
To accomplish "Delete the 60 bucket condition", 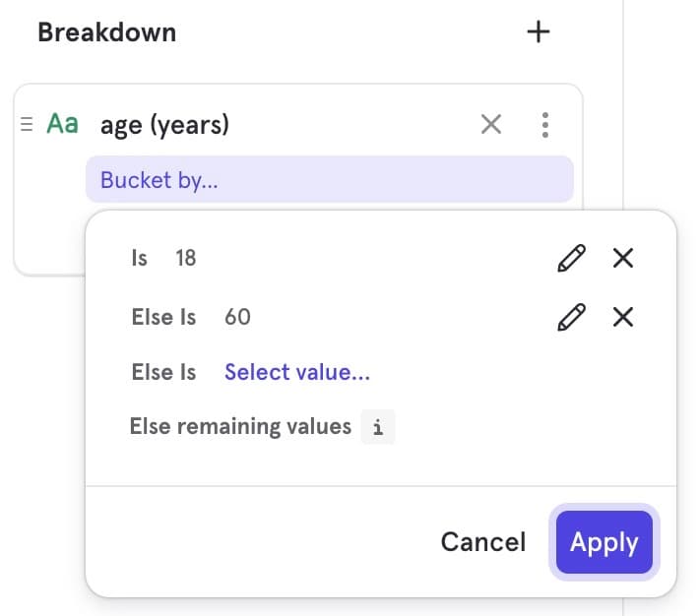I will (x=623, y=317).
